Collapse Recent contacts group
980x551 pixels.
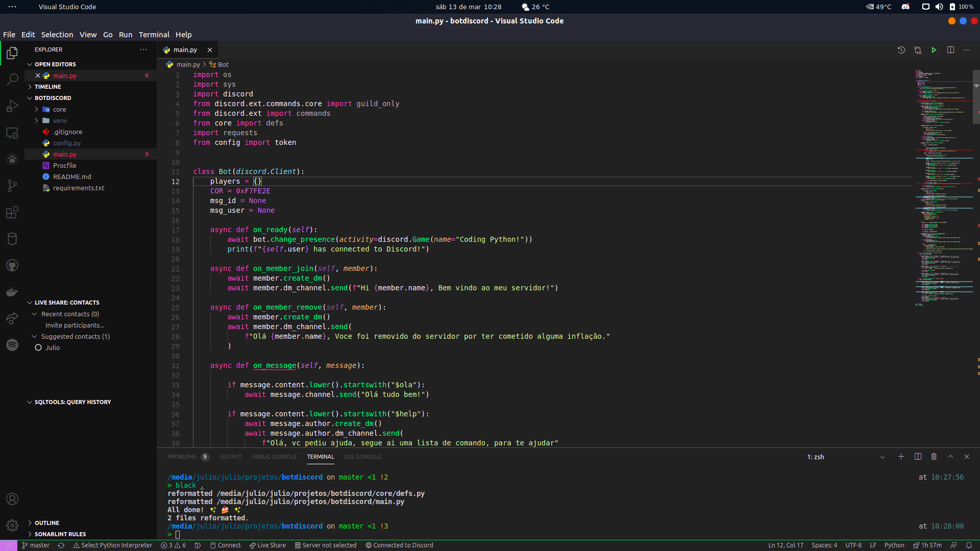point(91,314)
